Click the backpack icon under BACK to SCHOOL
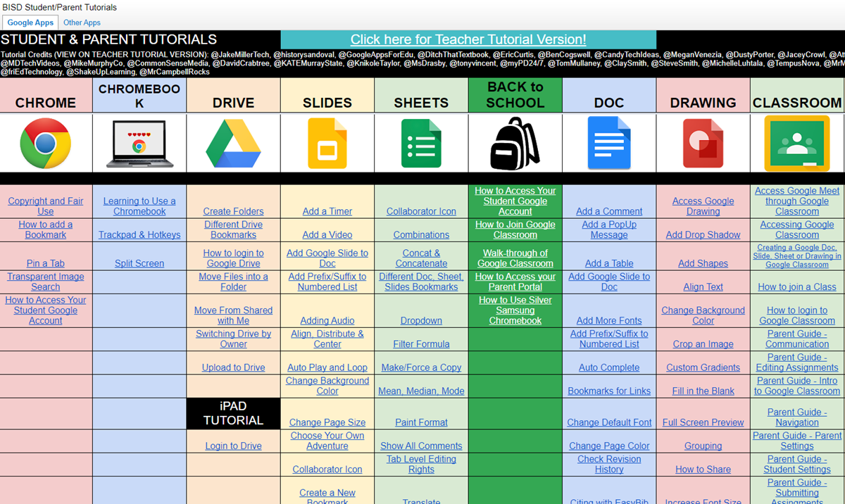The height and width of the screenshot is (504, 845). click(x=515, y=143)
